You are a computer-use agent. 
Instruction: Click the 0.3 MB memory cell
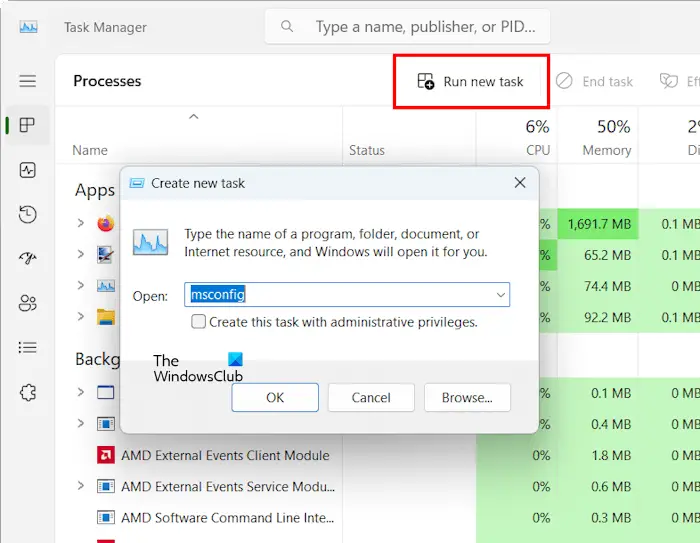[598, 518]
